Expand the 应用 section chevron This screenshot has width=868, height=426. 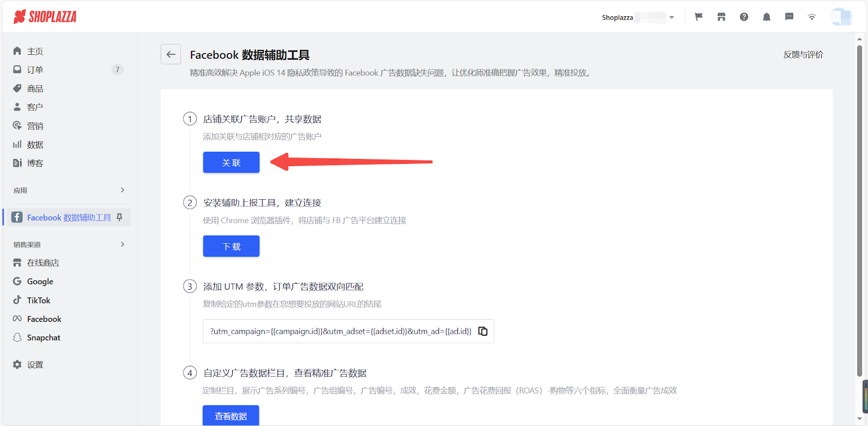[x=123, y=190]
